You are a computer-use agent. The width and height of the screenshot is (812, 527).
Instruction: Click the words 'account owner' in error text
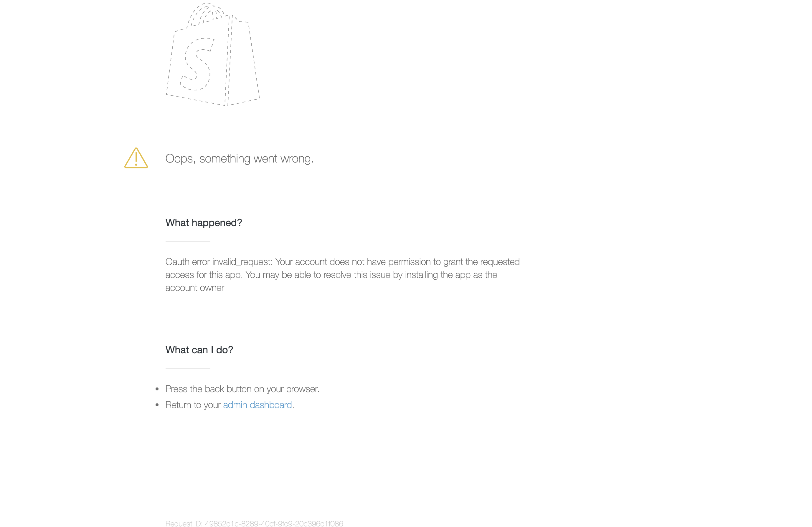195,288
